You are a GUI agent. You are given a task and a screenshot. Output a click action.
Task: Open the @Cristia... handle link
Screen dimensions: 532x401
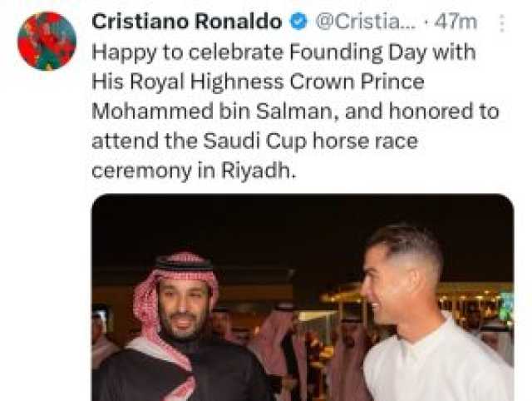click(366, 22)
